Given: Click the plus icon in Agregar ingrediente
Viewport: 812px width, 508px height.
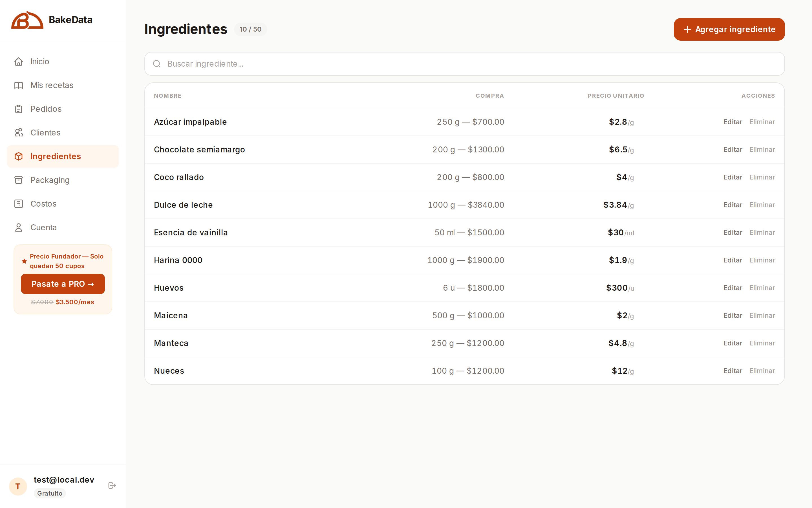Looking at the screenshot, I should 687,30.
